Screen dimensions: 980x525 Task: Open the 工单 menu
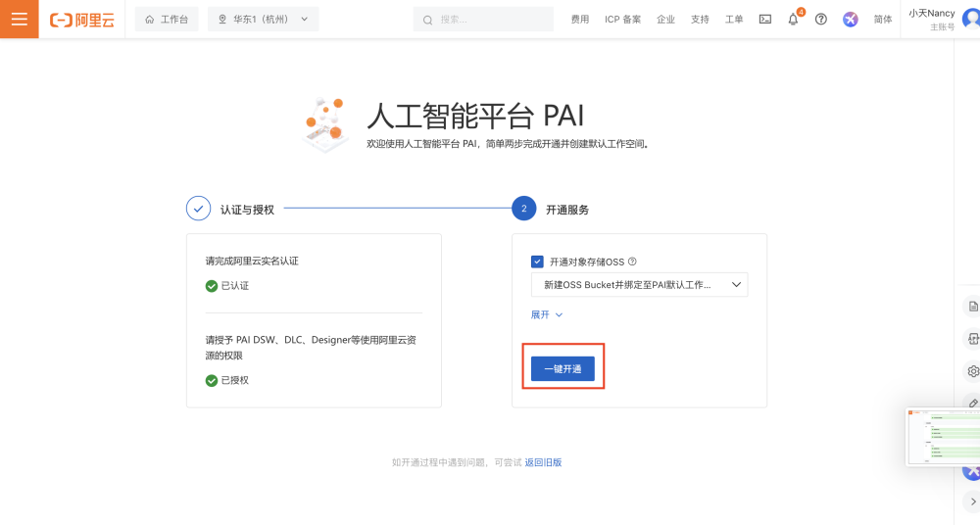pyautogui.click(x=734, y=20)
